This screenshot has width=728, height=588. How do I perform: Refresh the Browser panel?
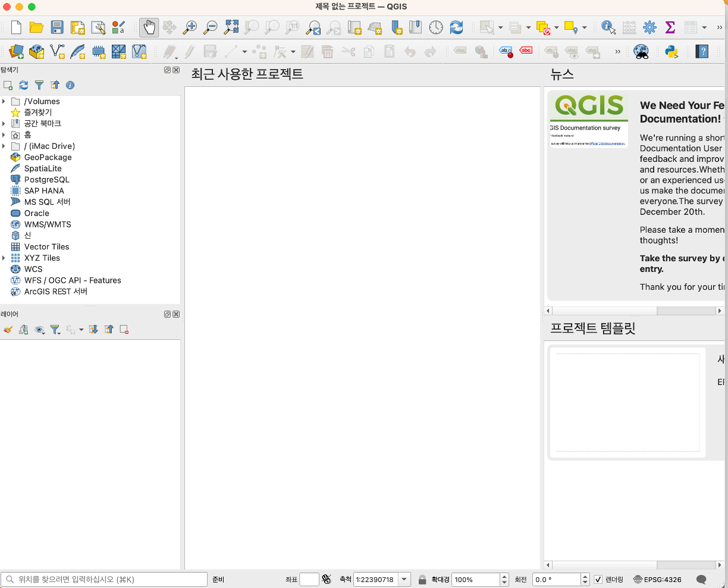(24, 85)
